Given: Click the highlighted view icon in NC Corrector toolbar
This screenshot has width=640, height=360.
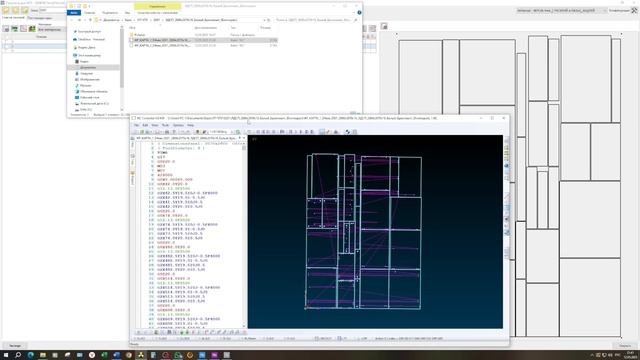Looking at the screenshot, I should (x=322, y=132).
